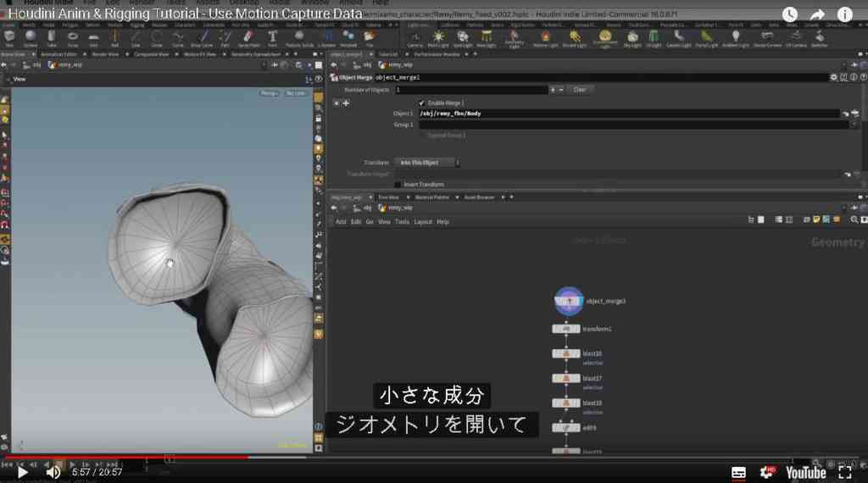Image resolution: width=868 pixels, height=483 pixels.
Task: Add a Caustic Light from shelf
Action: (679, 37)
